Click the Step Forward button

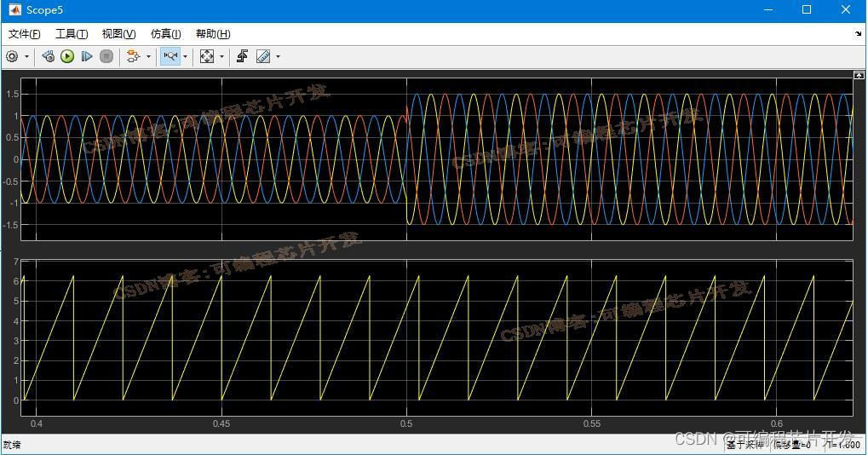(87, 56)
